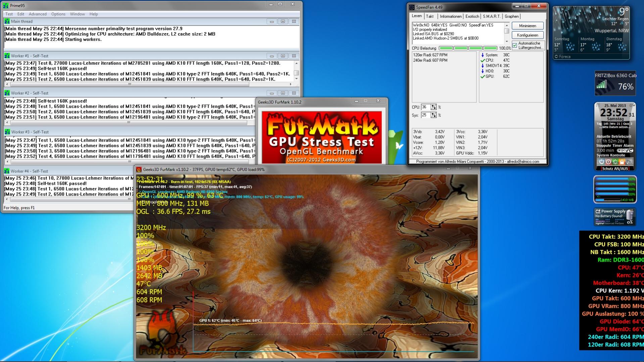Minimize the Worker #1 child window
The height and width of the screenshot is (362, 644).
click(271, 56)
